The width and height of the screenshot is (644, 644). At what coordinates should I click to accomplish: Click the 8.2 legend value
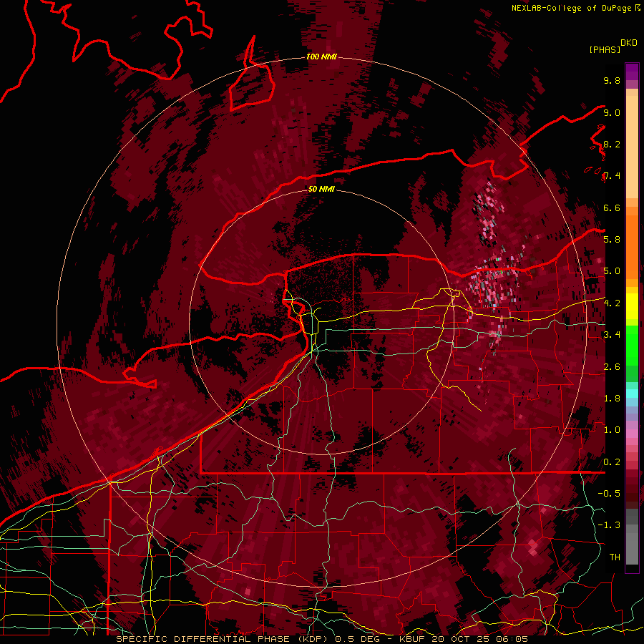(x=612, y=144)
